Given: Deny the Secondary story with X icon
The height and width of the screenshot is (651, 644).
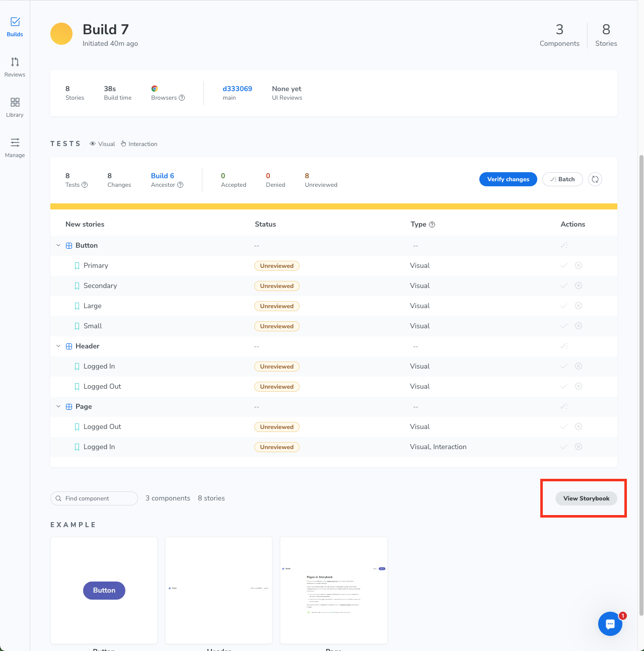Looking at the screenshot, I should [x=579, y=285].
